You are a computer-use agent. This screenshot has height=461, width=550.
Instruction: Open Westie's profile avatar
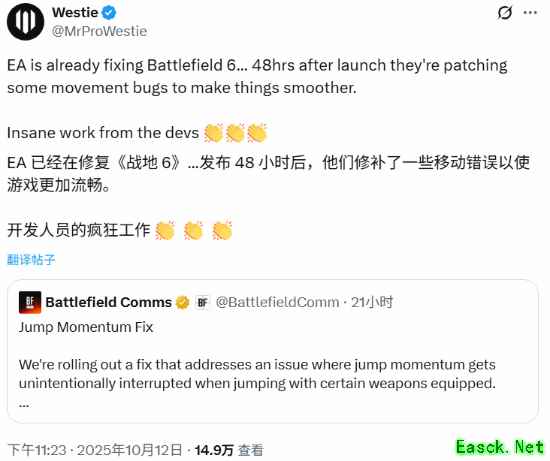tap(25, 21)
